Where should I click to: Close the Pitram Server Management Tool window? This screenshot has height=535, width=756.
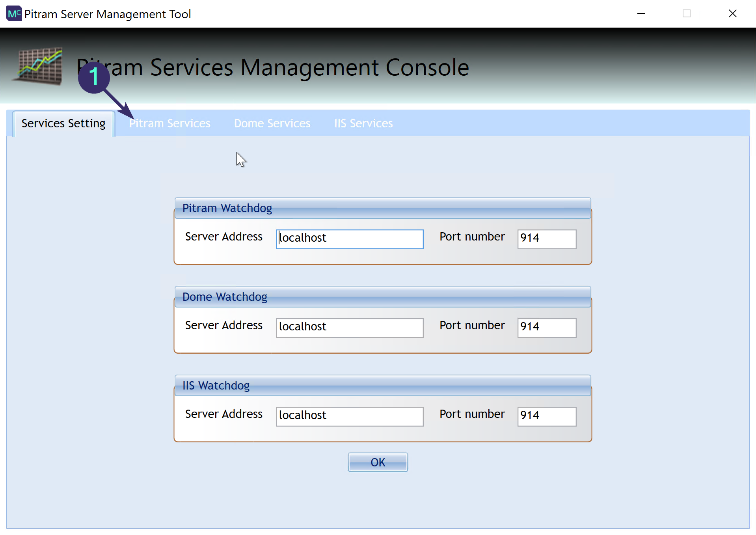732,14
